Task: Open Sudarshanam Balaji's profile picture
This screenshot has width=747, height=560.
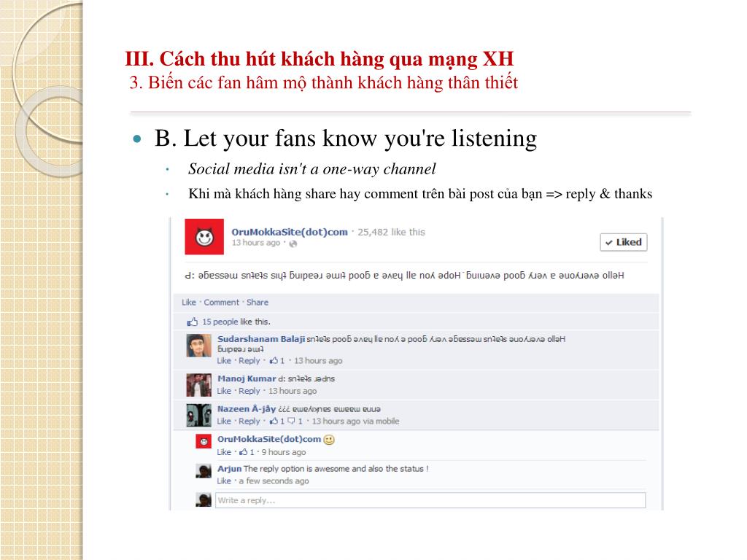Action: 198,346
